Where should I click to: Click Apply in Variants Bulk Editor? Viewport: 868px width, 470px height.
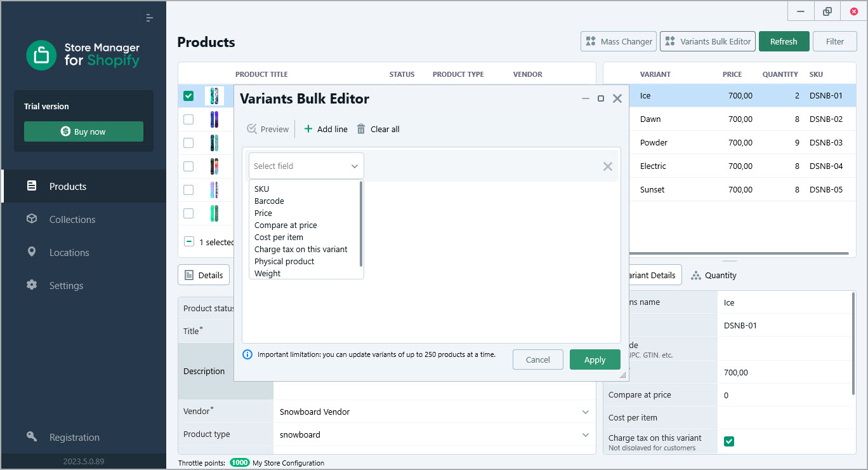point(595,359)
